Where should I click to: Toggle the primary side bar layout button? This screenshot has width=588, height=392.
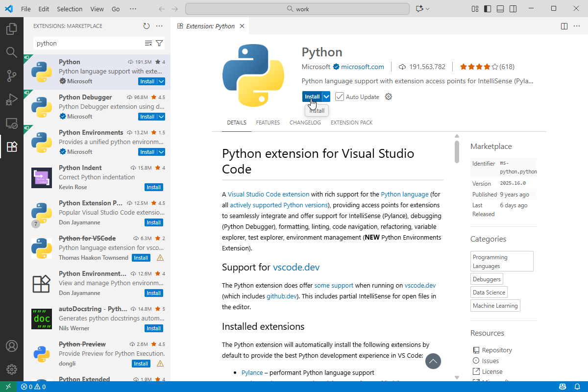pos(488,9)
